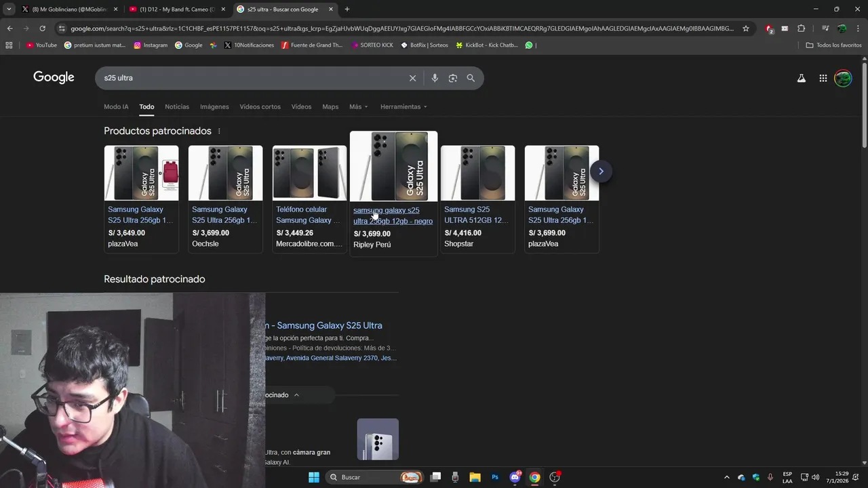Viewport: 868px width, 488px height.
Task: Open Avenida General Salaverry address link
Action: click(x=331, y=358)
